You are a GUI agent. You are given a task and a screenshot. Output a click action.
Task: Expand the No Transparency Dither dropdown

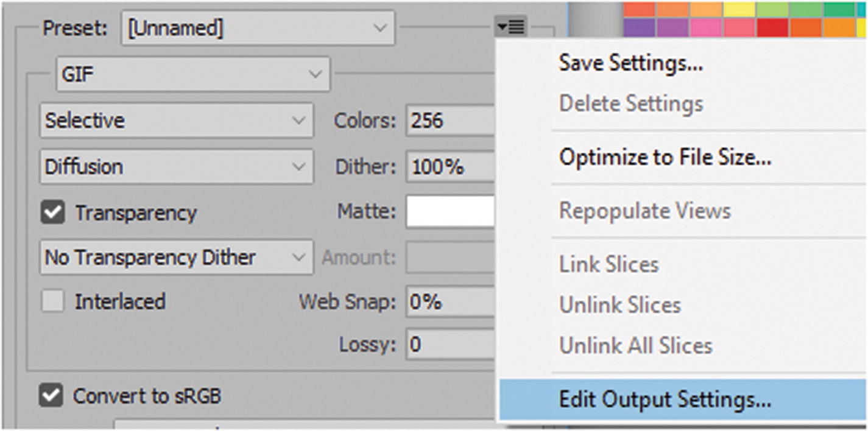click(x=176, y=257)
